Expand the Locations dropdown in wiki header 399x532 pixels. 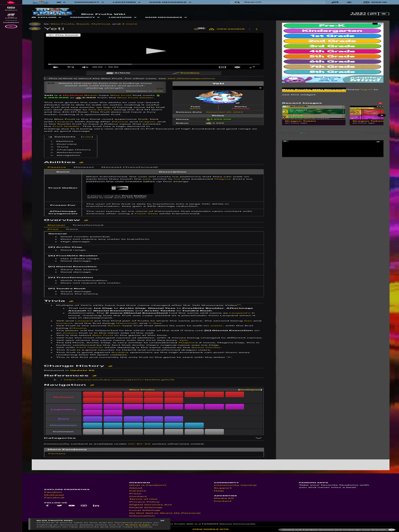[x=122, y=17]
